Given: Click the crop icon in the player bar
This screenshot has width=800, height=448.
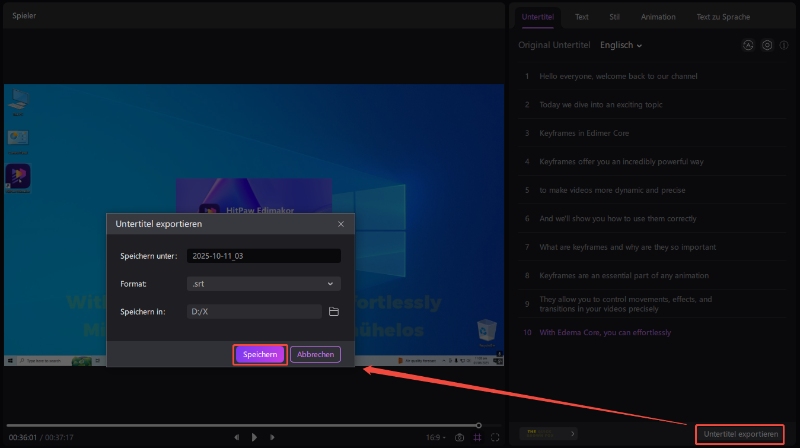Looking at the screenshot, I should (477, 437).
